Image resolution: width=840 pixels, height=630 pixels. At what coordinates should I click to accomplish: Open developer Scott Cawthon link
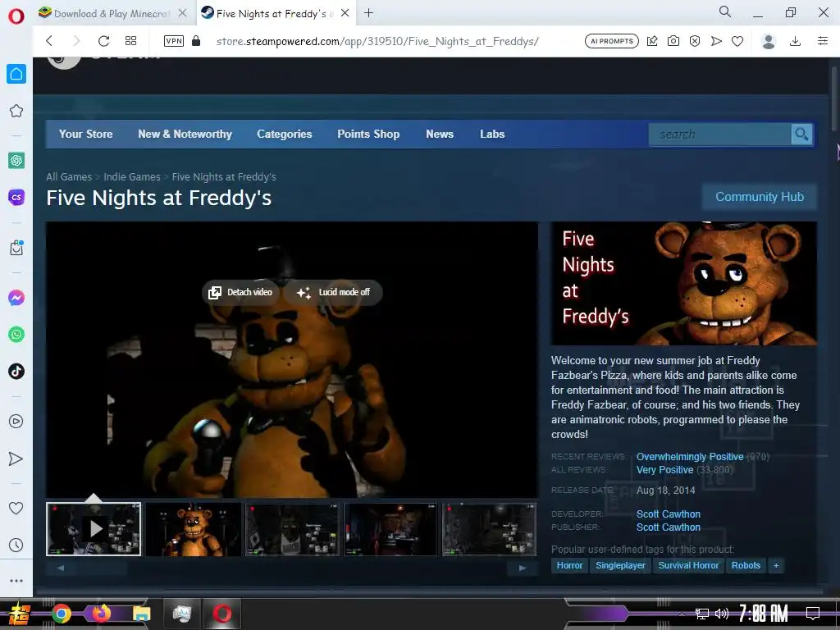(x=668, y=514)
